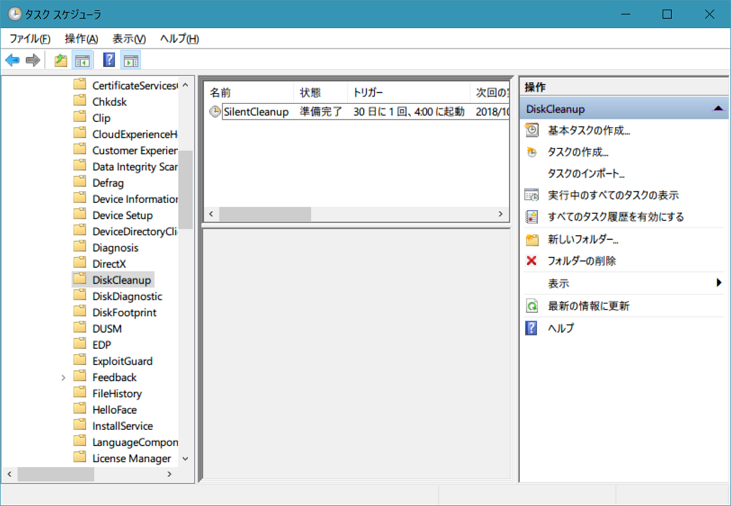Click the DirectX folder icon
Image resolution: width=731 pixels, height=506 pixels.
[x=80, y=263]
